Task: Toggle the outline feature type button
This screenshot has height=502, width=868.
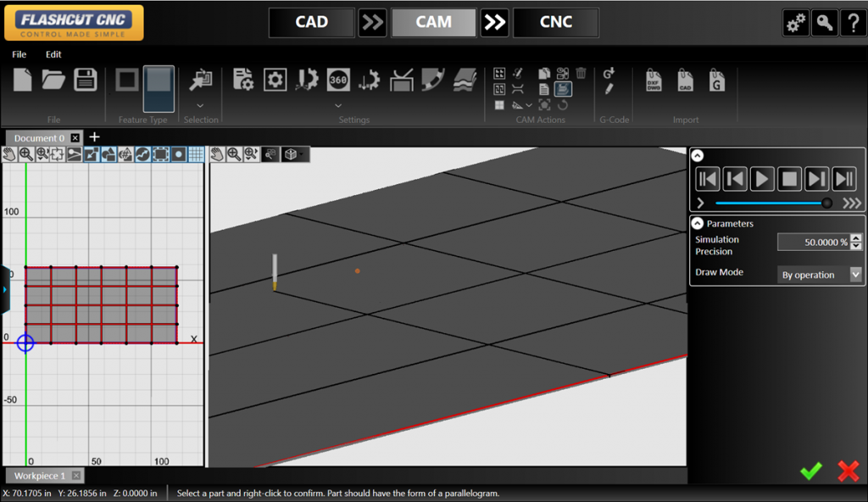Action: click(x=127, y=80)
